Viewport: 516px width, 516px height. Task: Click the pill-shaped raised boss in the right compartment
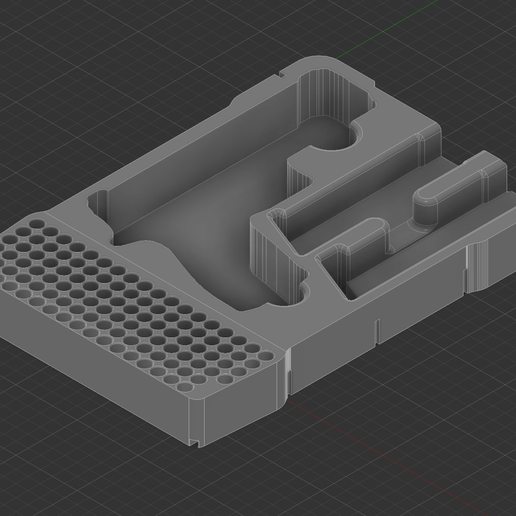pos(425,207)
